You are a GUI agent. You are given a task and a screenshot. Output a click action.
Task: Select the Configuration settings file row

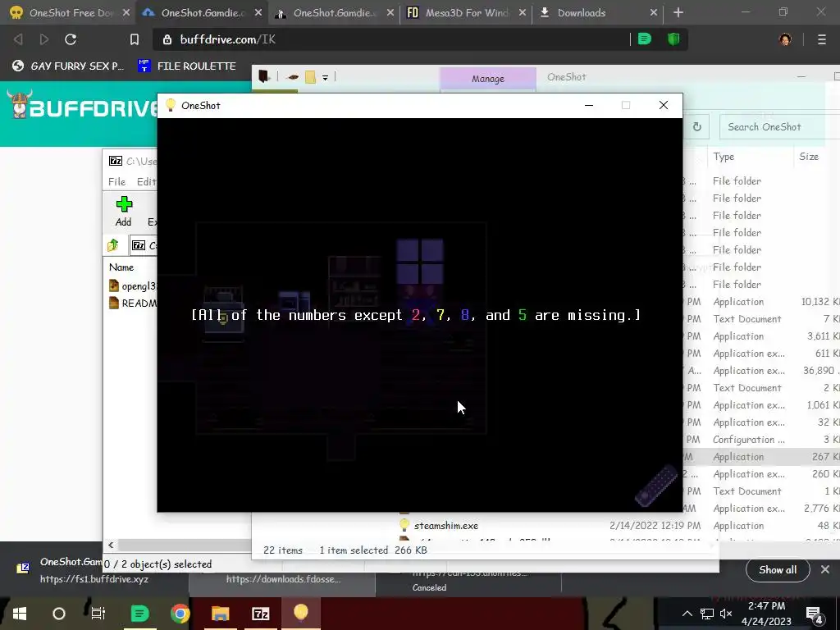pyautogui.click(x=762, y=440)
